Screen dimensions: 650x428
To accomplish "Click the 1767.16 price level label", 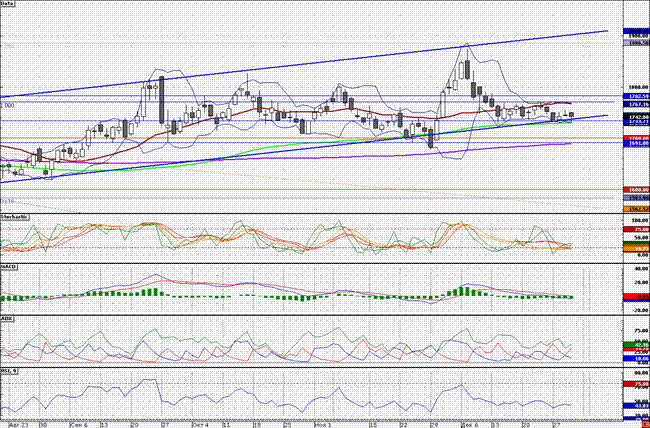I will click(636, 104).
